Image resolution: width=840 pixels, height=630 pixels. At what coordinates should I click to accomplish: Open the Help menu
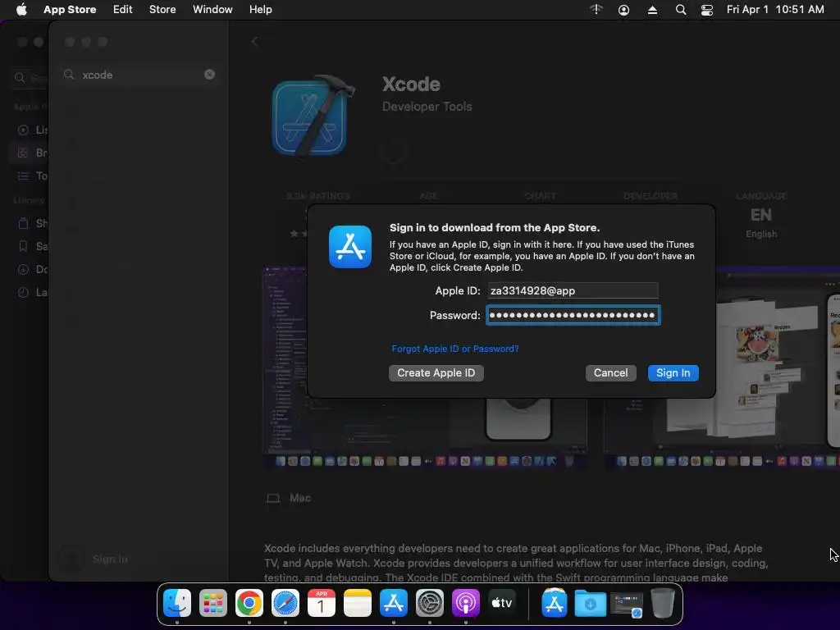coord(260,10)
